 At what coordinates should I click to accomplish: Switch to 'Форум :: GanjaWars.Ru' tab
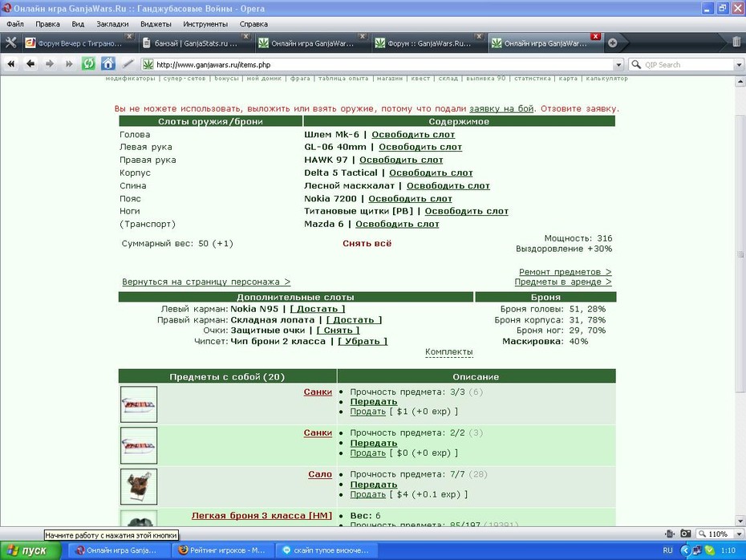429,43
